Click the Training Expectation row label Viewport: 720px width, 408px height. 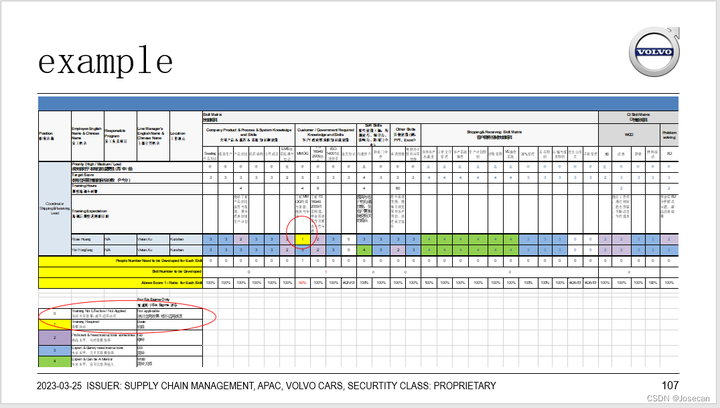pyautogui.click(x=137, y=214)
